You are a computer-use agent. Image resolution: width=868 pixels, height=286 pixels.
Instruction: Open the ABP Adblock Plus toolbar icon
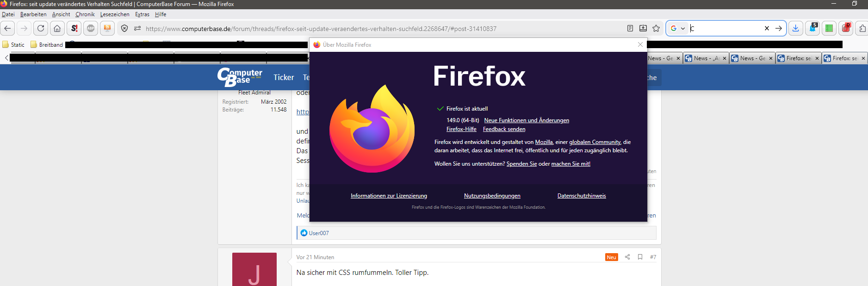[91, 28]
